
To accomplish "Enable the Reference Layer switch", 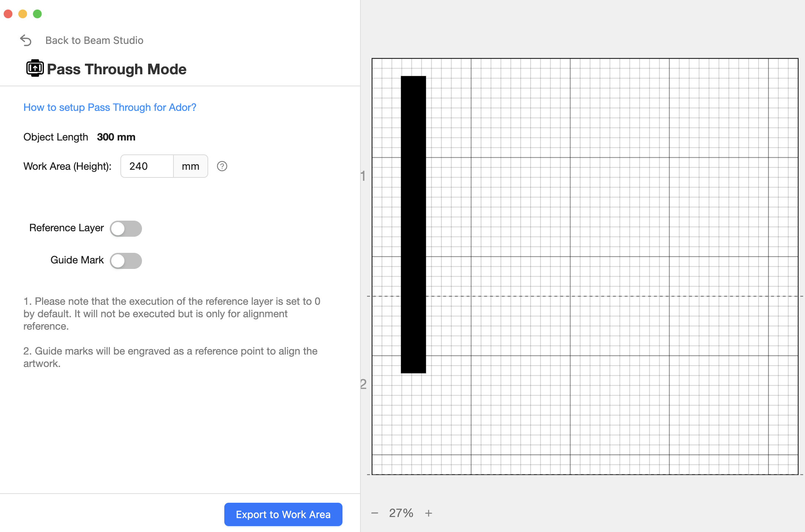I will [126, 229].
